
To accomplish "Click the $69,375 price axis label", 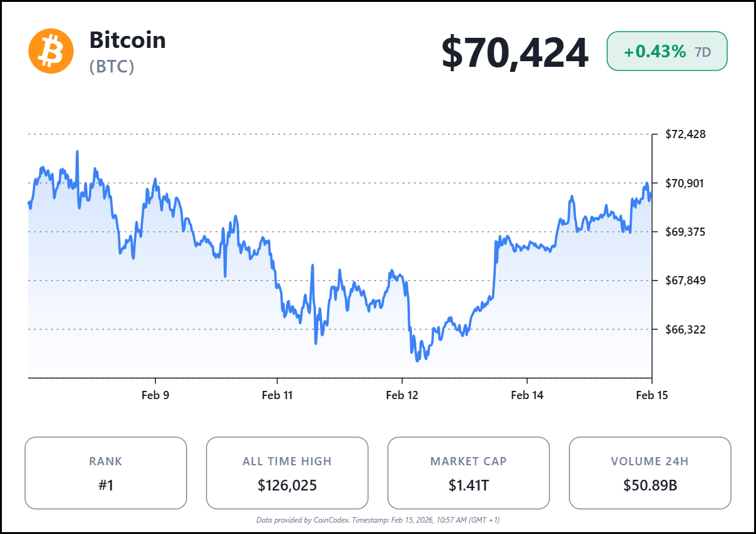I will [685, 232].
